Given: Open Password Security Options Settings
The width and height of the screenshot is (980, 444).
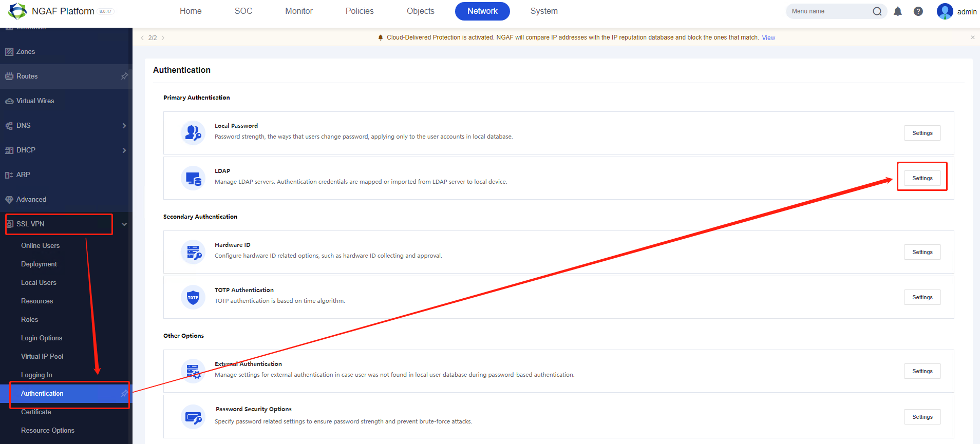Looking at the screenshot, I should [922, 417].
